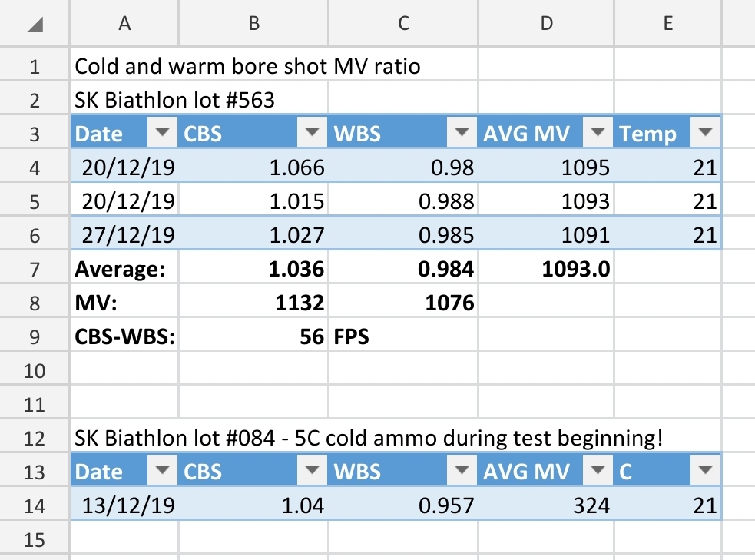Select the AVG MV value 1093 in row 5
Image resolution: width=755 pixels, height=560 pixels.
[547, 200]
